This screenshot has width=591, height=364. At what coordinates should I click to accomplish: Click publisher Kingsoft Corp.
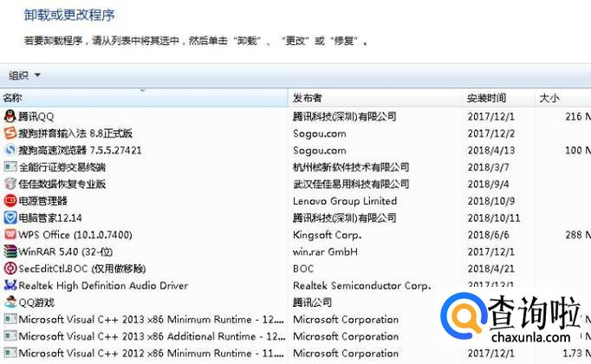tap(328, 235)
